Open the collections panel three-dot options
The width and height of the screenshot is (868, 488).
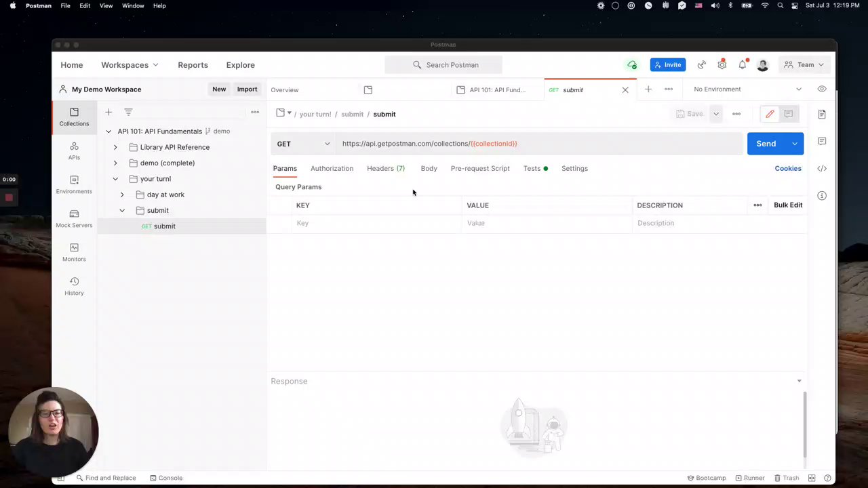click(255, 112)
